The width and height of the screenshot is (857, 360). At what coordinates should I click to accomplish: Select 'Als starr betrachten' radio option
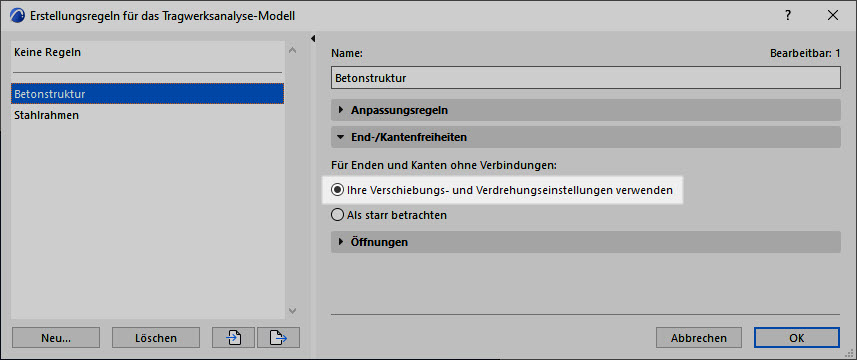[x=337, y=215]
